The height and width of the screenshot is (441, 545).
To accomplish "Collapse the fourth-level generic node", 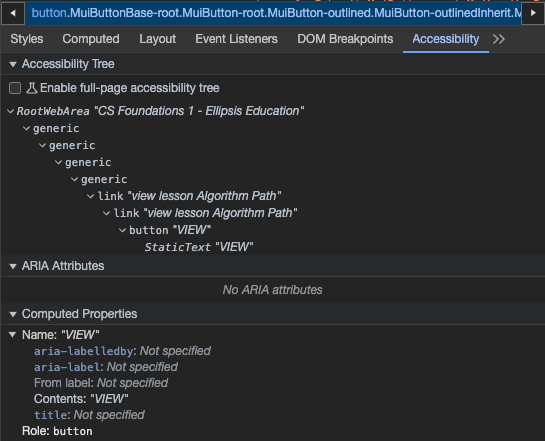I will click(x=74, y=179).
